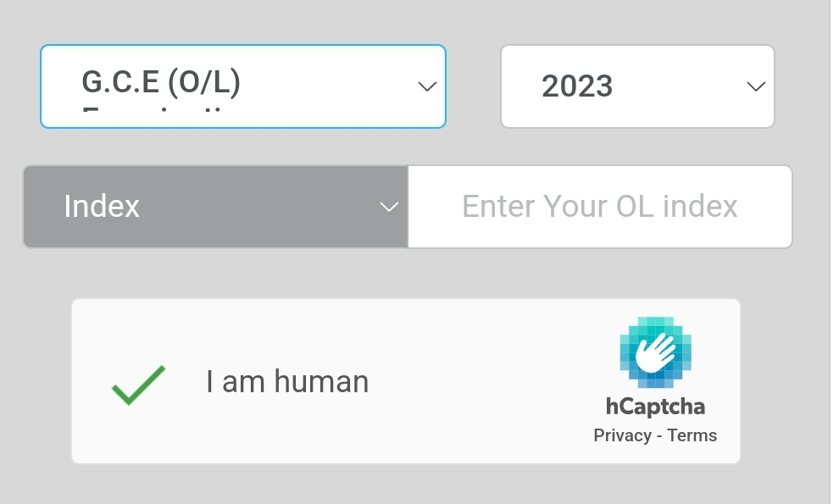Toggle the I am human verification checkbox

pyautogui.click(x=139, y=385)
